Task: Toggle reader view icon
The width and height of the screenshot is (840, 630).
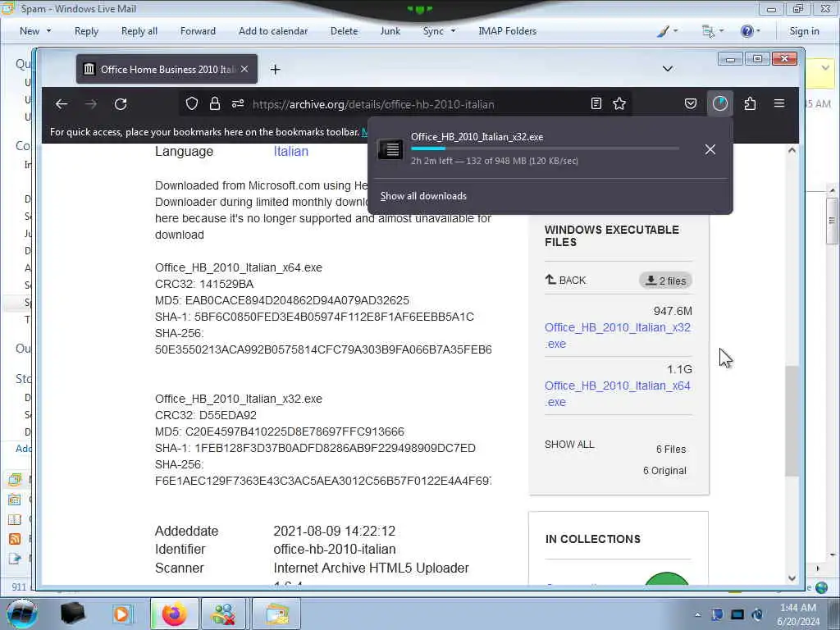Action: pyautogui.click(x=596, y=104)
